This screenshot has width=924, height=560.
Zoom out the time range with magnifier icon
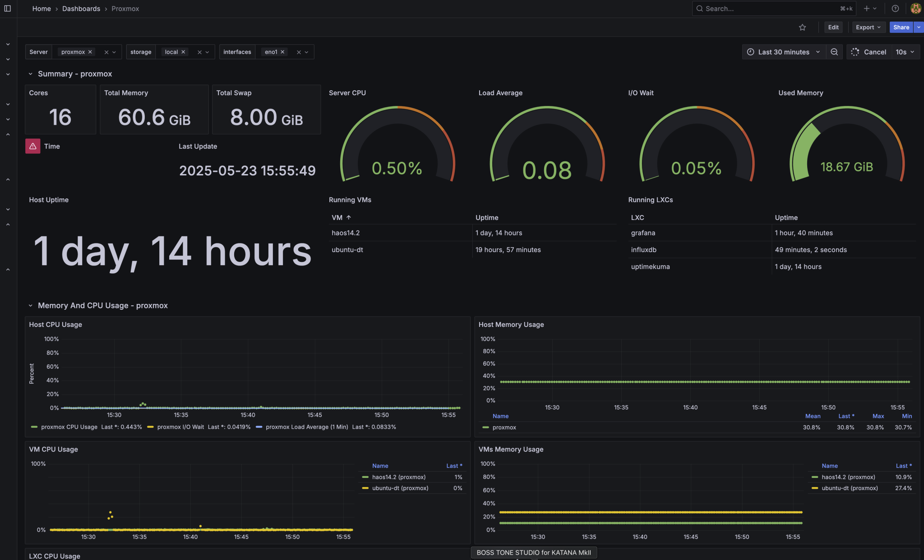[x=834, y=51]
